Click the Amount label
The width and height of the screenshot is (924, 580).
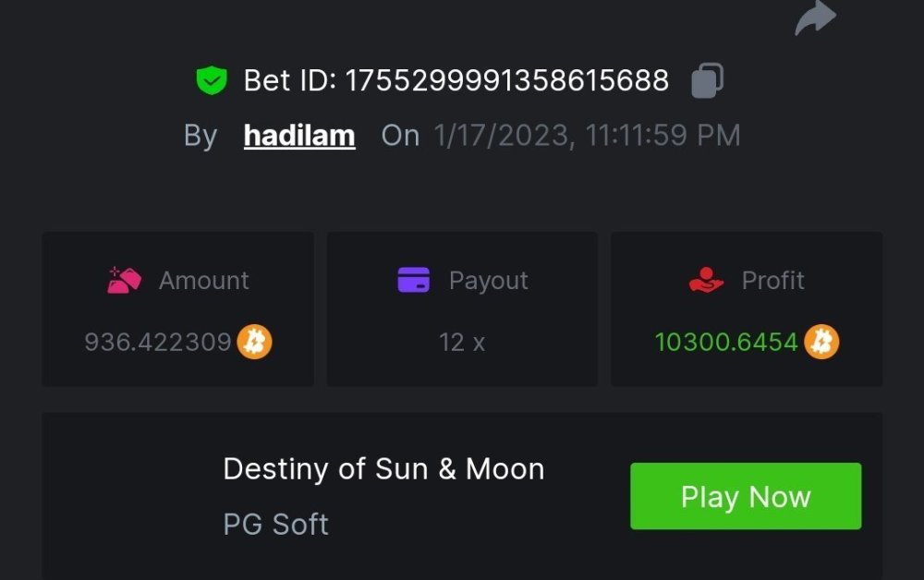[x=203, y=280]
